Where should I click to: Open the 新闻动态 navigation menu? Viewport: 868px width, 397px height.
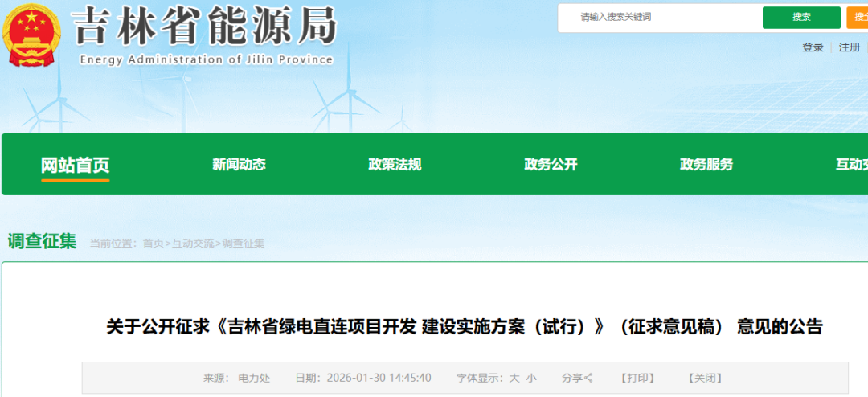click(239, 165)
